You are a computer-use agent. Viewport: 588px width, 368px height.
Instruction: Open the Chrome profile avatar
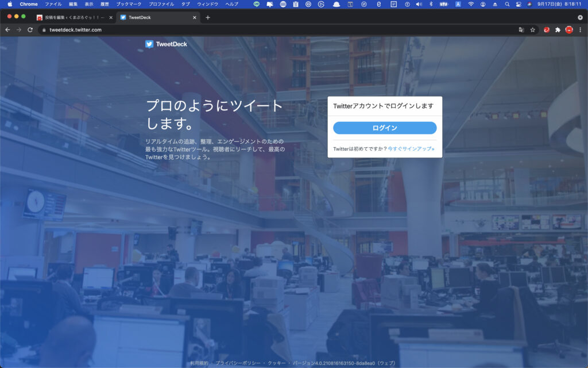point(569,30)
